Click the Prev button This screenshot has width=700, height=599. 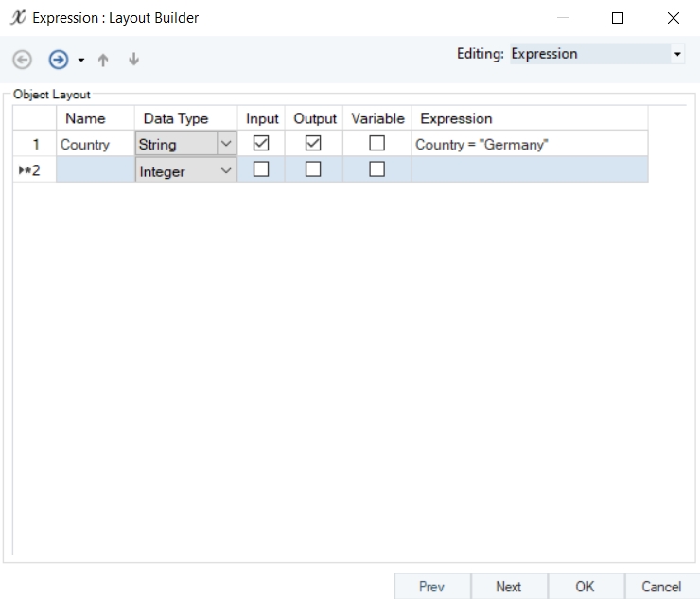431,587
